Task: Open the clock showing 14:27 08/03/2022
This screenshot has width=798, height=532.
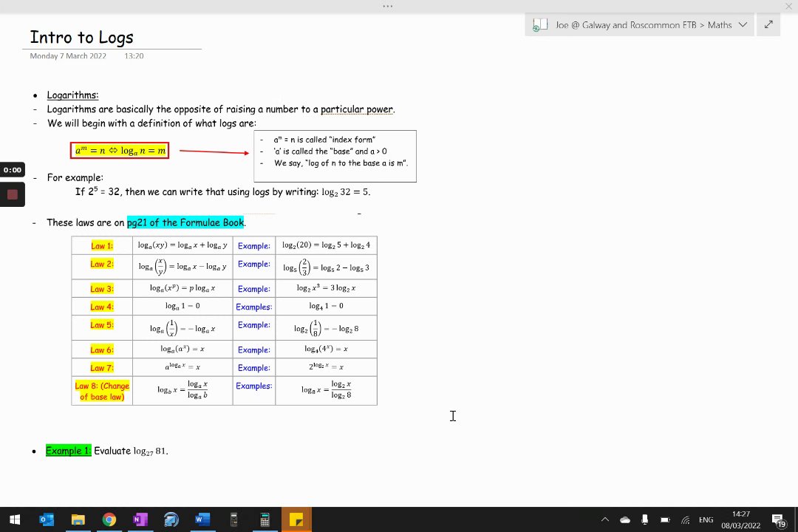Action: click(x=740, y=519)
